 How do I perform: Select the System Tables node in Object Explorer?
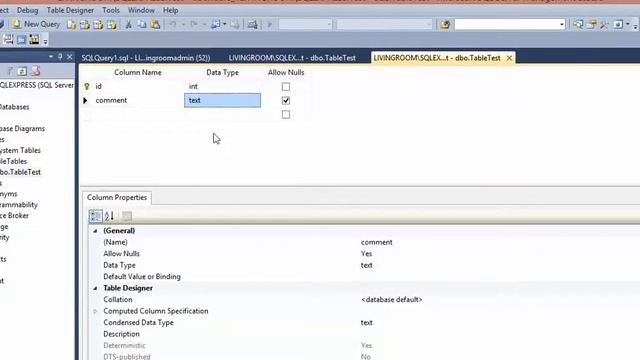20,150
